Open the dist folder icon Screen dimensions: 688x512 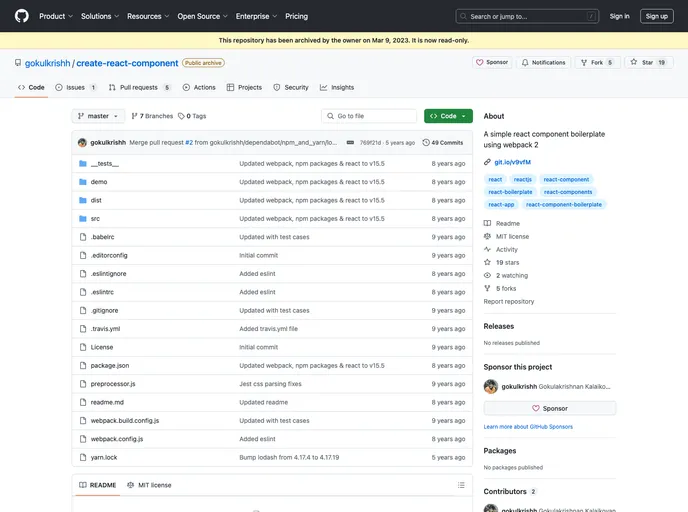[82, 201]
